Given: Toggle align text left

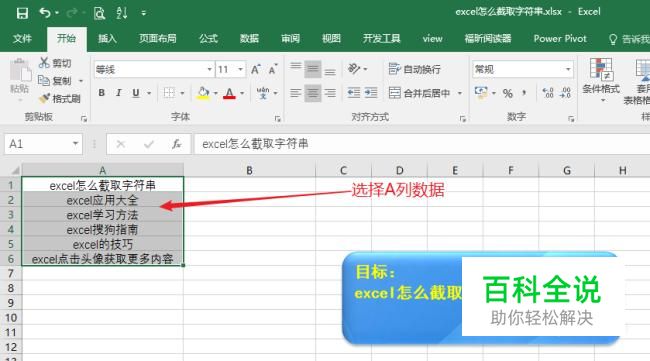Looking at the screenshot, I should coord(296,93).
